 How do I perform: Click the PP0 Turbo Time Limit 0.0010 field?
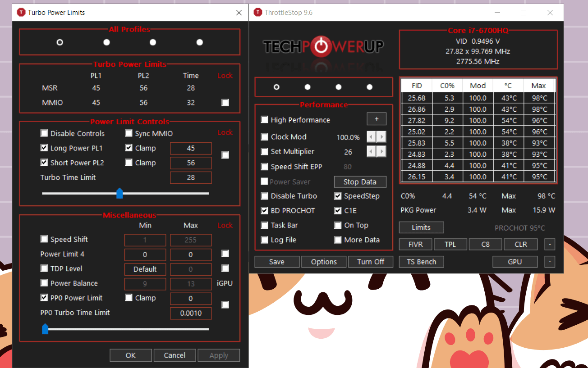click(191, 313)
